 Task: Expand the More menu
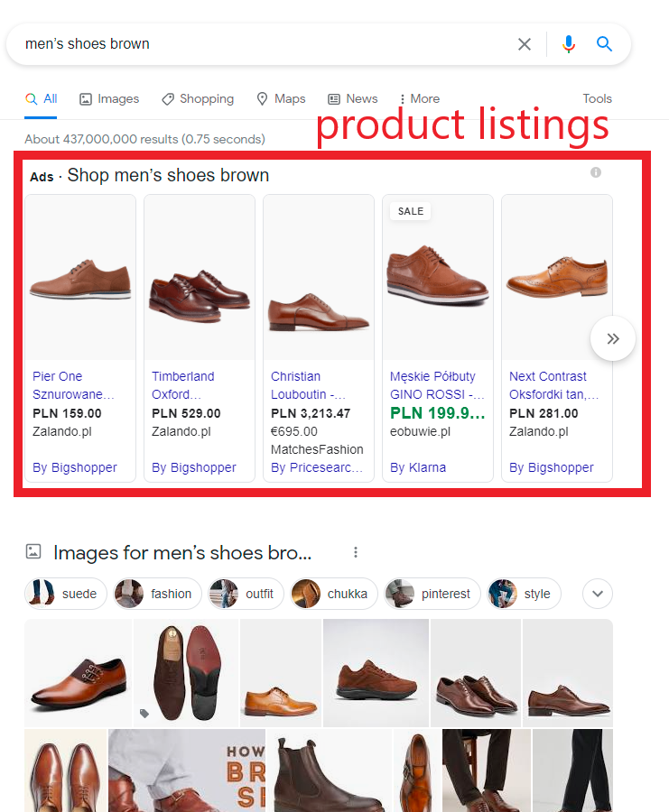point(419,99)
